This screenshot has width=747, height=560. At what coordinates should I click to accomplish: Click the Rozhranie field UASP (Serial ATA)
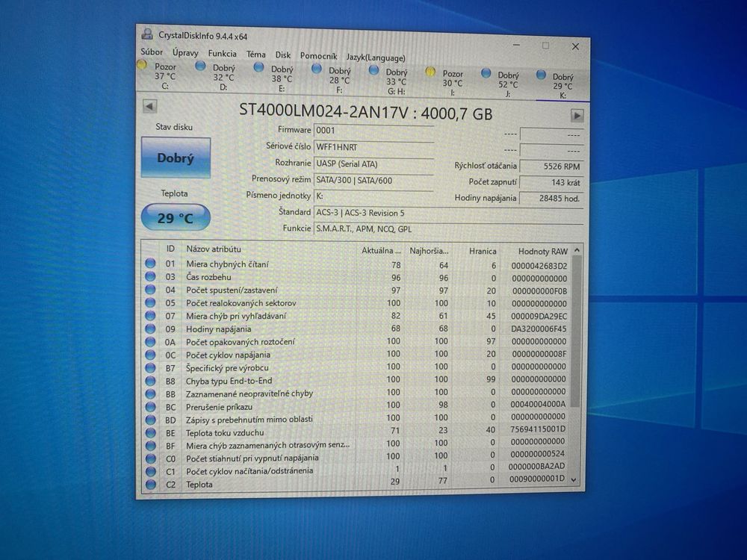[x=373, y=164]
